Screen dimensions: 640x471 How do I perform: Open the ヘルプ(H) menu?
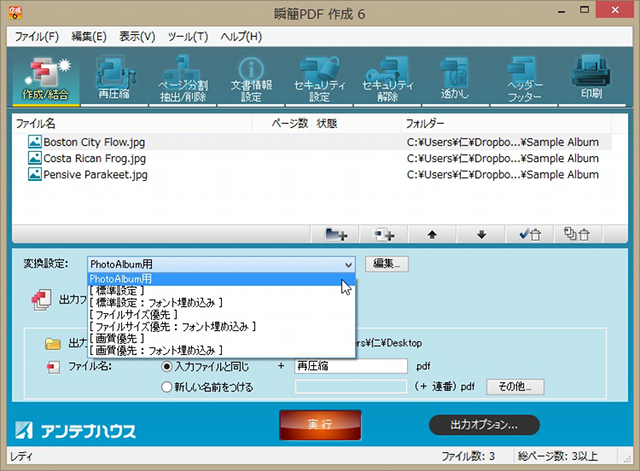pyautogui.click(x=241, y=37)
